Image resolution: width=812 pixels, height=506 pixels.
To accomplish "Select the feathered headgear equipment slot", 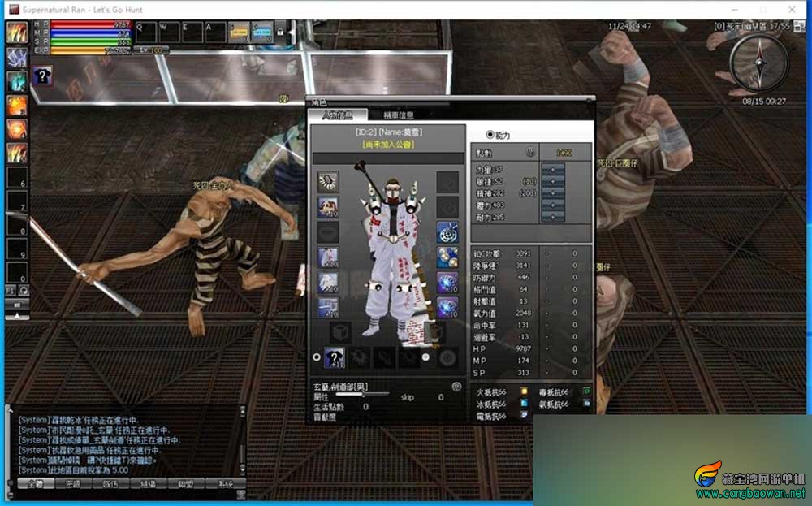I will click(328, 182).
